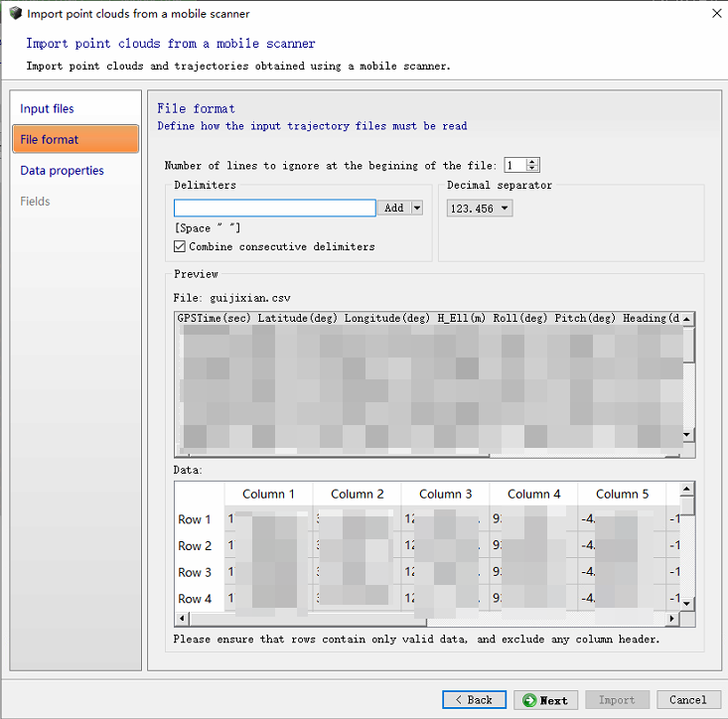Screen dimensions: 728x719
Task: Increase the lines to ignore spinner value
Action: point(532,162)
